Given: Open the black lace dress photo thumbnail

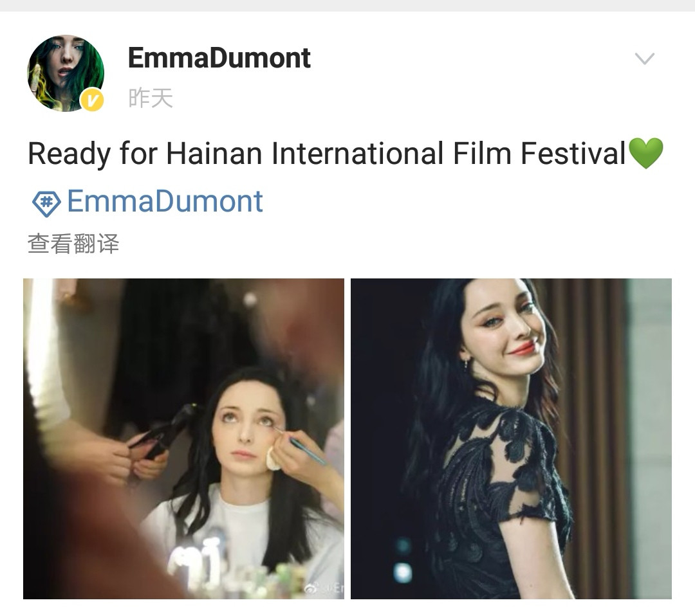Looking at the screenshot, I should 511,439.
